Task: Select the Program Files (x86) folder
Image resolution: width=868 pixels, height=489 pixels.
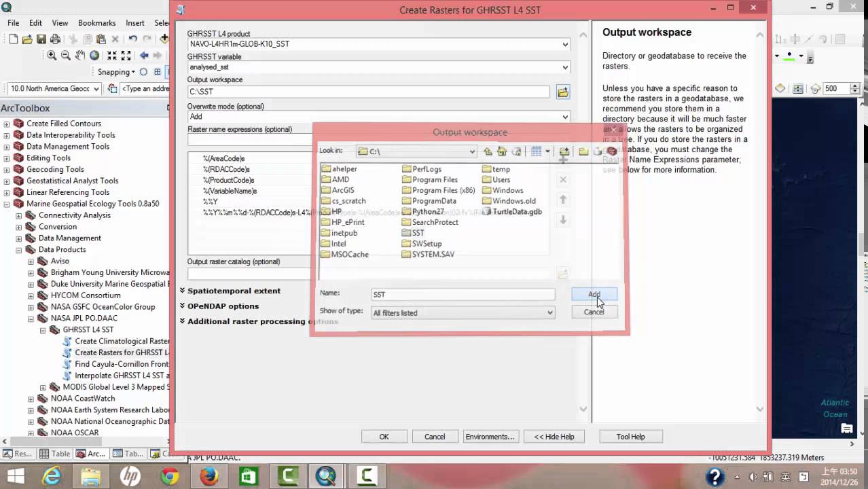Action: pos(439,190)
